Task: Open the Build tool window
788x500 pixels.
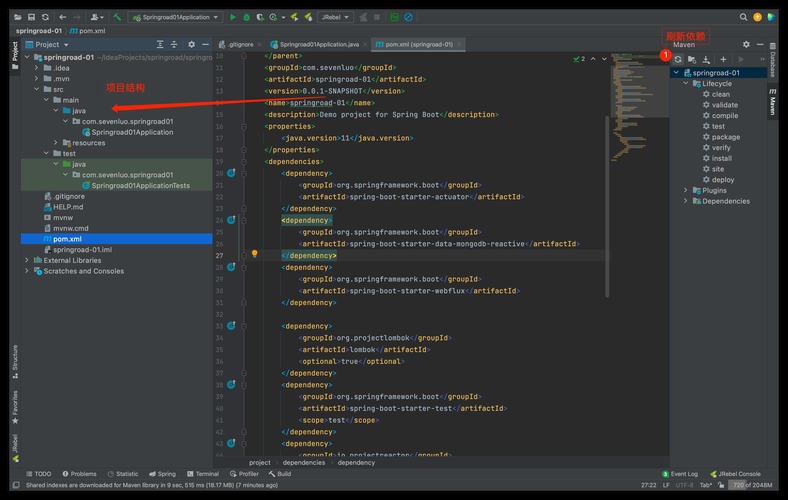Action: click(280, 474)
